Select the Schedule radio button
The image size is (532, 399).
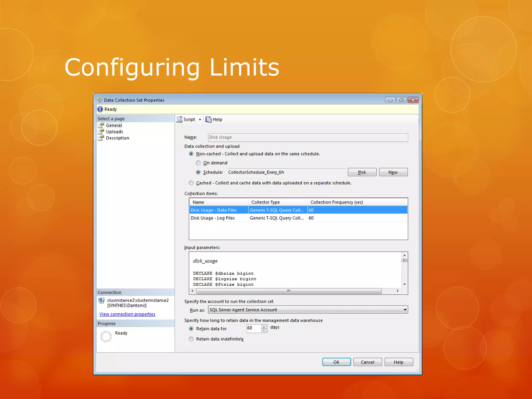click(x=198, y=172)
